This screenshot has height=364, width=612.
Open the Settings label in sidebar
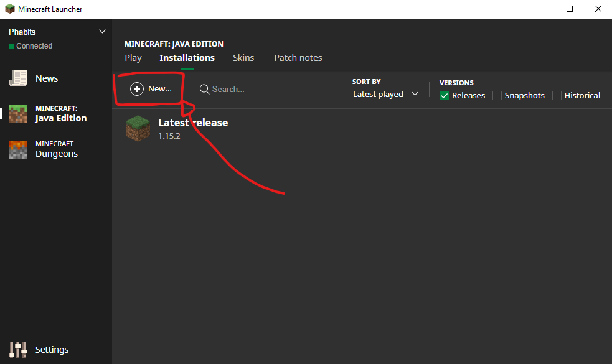(x=52, y=350)
